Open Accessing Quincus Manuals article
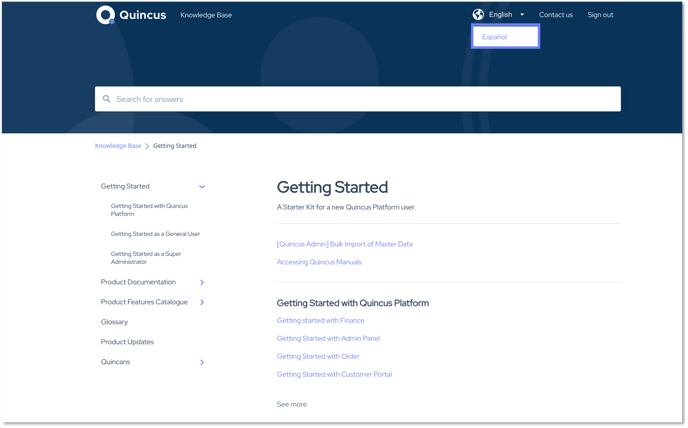688x428 pixels. (x=319, y=262)
